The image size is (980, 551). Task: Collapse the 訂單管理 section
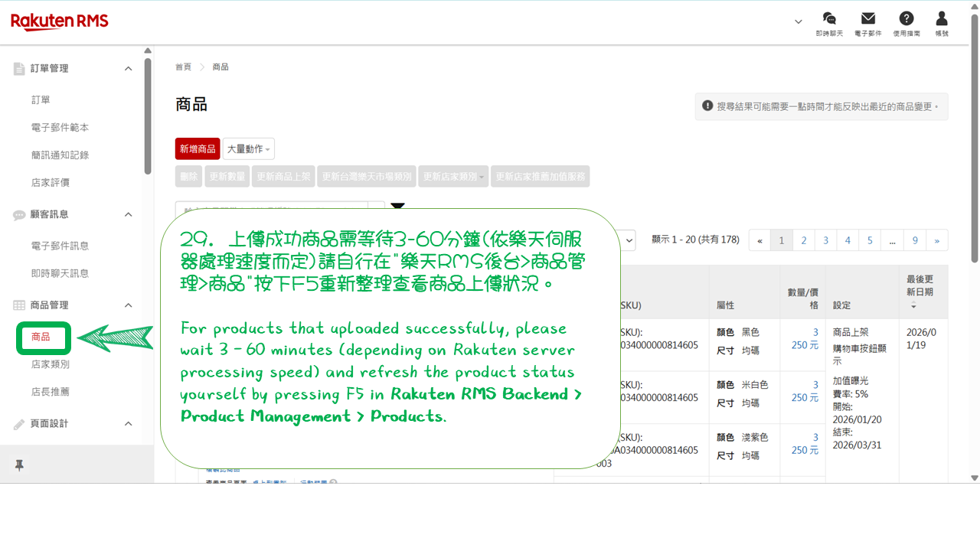(128, 69)
